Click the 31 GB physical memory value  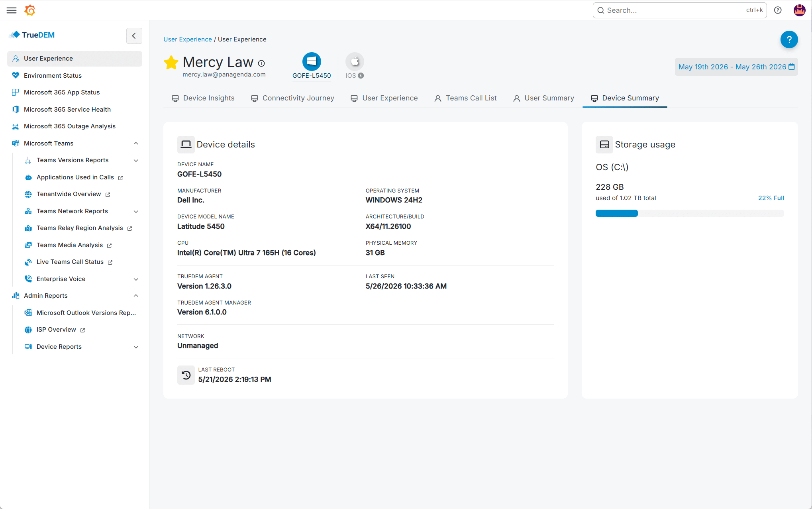pyautogui.click(x=375, y=253)
